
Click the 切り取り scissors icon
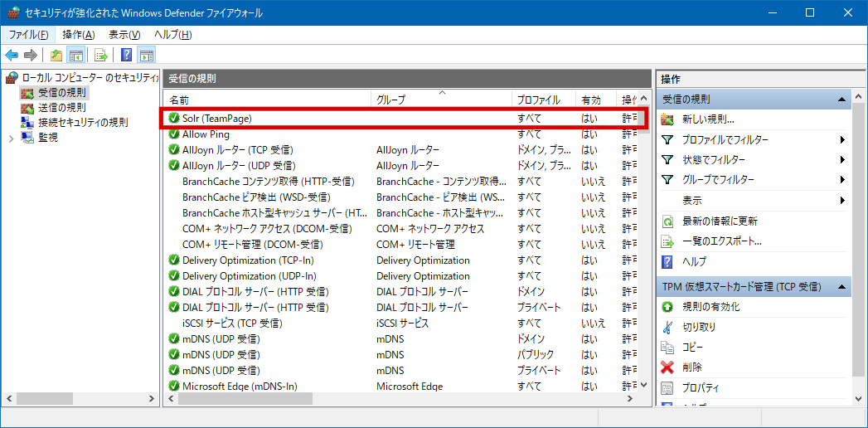tap(667, 327)
